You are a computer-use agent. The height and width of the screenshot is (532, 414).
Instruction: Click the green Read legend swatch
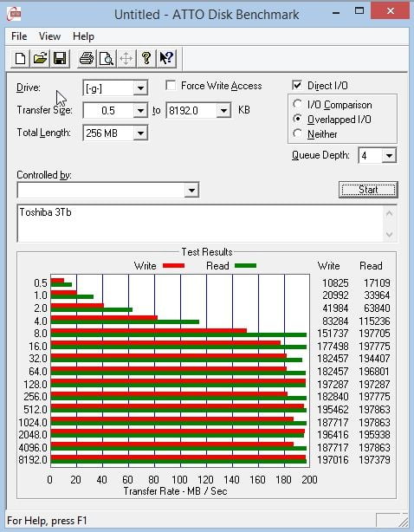coord(245,266)
